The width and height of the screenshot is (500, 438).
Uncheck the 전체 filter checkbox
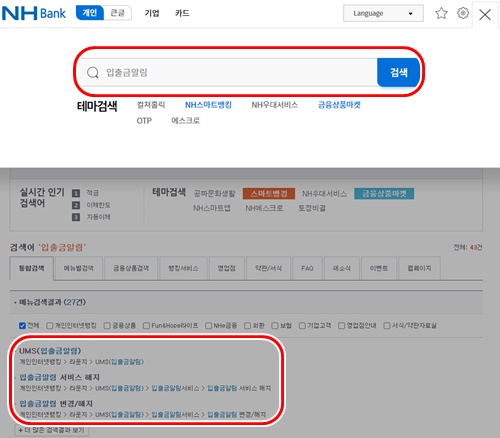(22, 326)
